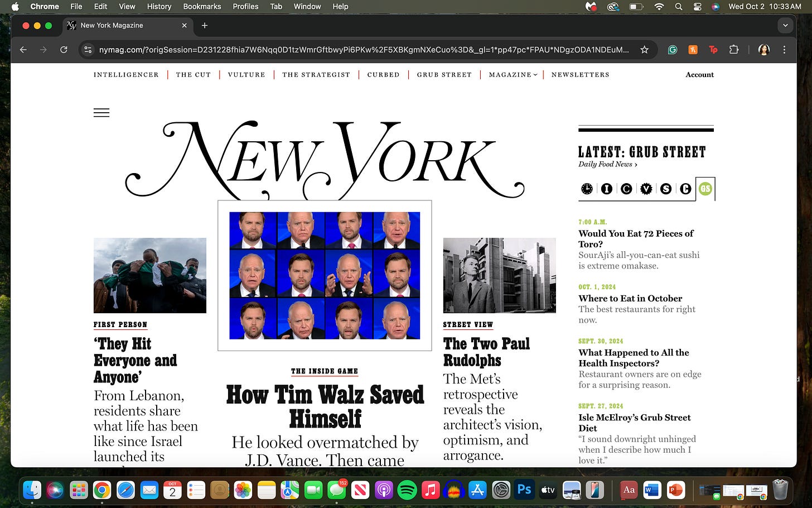Screen dimensions: 812x508
Task: Open Chrome's tab search chevron
Action: pyautogui.click(x=785, y=25)
